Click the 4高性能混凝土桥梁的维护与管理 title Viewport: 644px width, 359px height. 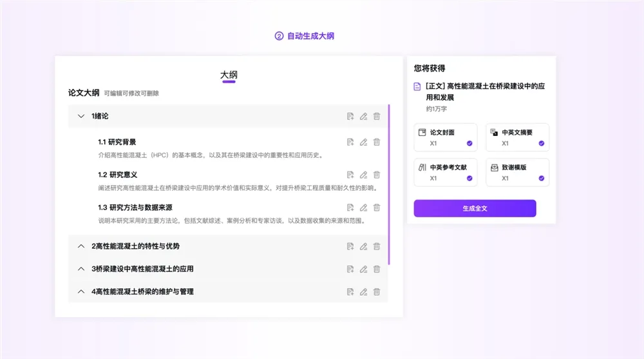pyautogui.click(x=142, y=291)
